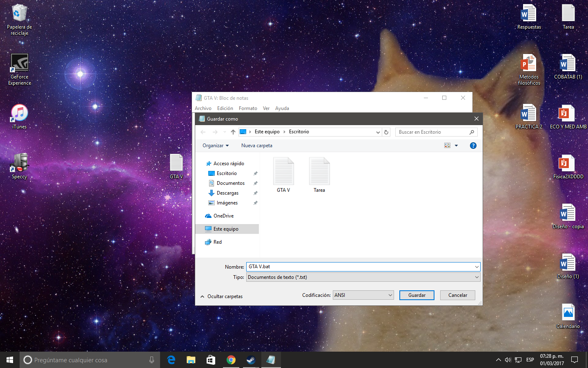Select Escritorio in the navigation pane
Screen dimensions: 588x368
click(x=227, y=173)
